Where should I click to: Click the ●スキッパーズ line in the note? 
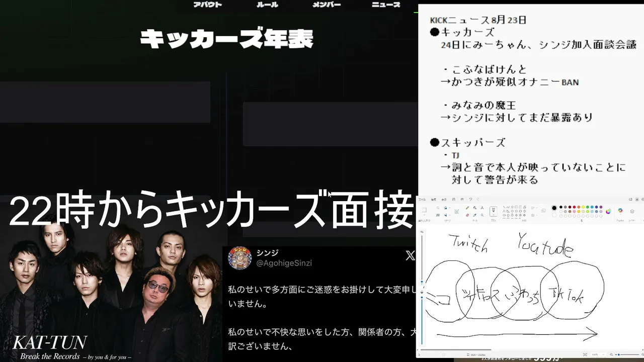[468, 143]
